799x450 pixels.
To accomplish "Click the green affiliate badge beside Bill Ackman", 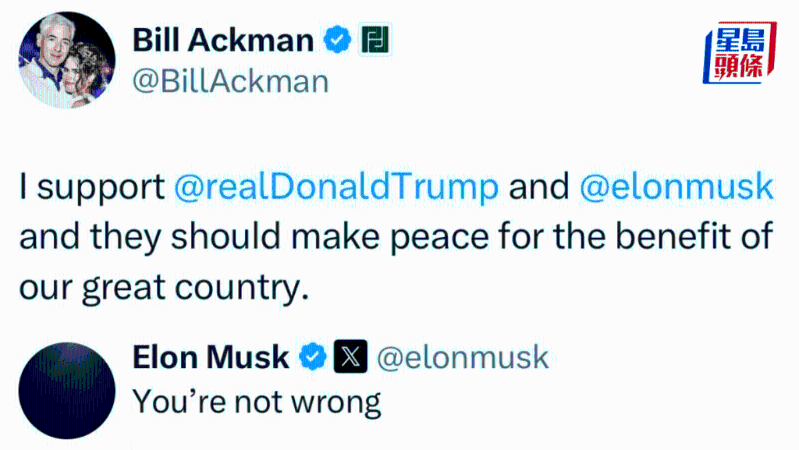I will (x=376, y=40).
